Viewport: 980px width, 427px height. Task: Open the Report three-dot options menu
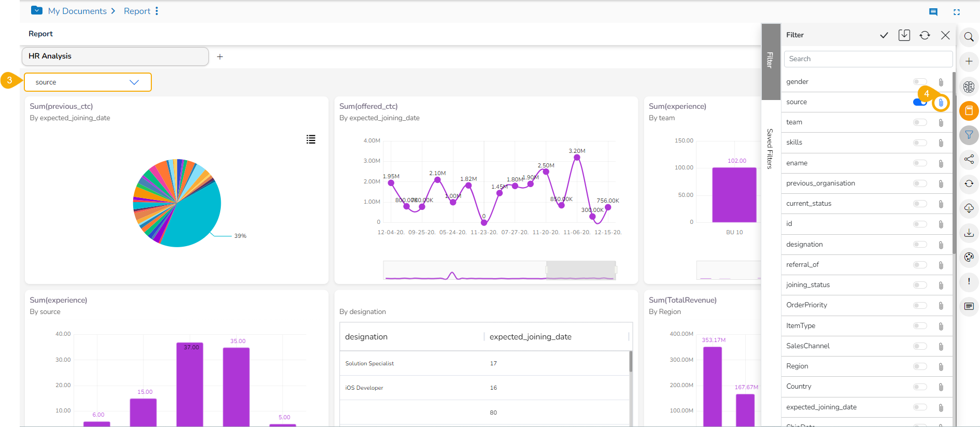point(157,11)
